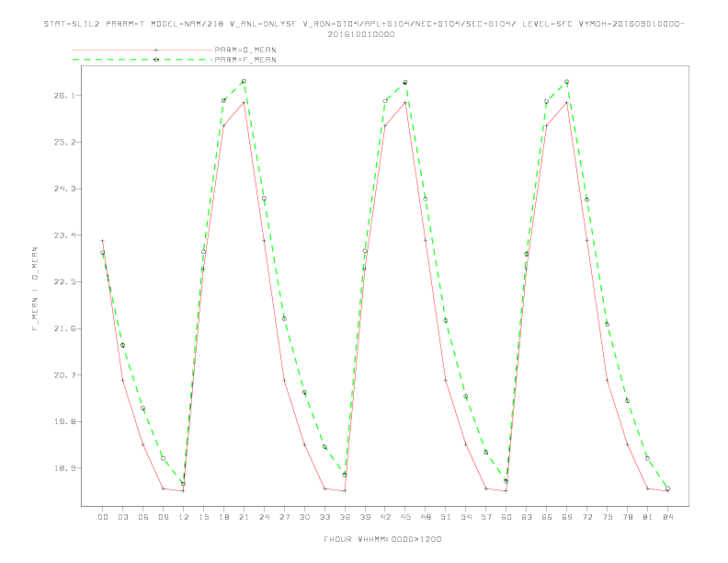Click y-axis tick label 18.9
The width and height of the screenshot is (728, 563).
pyautogui.click(x=63, y=467)
